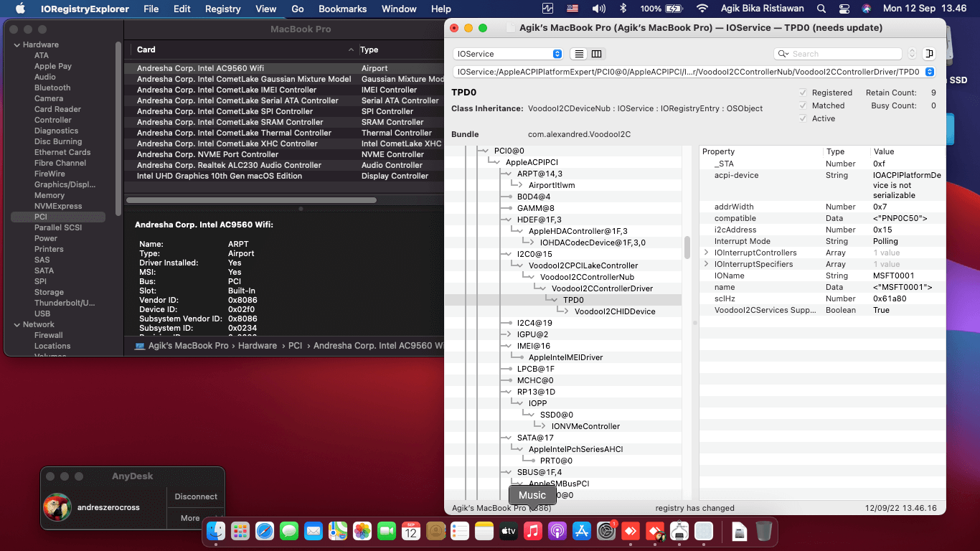Viewport: 980px width, 551px height.
Task: Switch to the list view icon
Action: point(578,54)
